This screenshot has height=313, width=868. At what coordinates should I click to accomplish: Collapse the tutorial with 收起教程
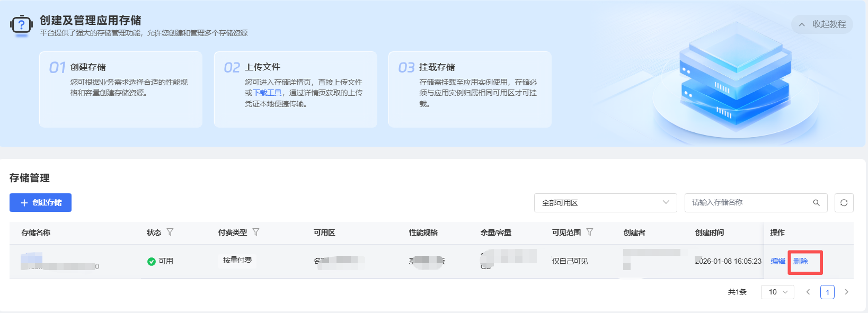[x=822, y=24]
